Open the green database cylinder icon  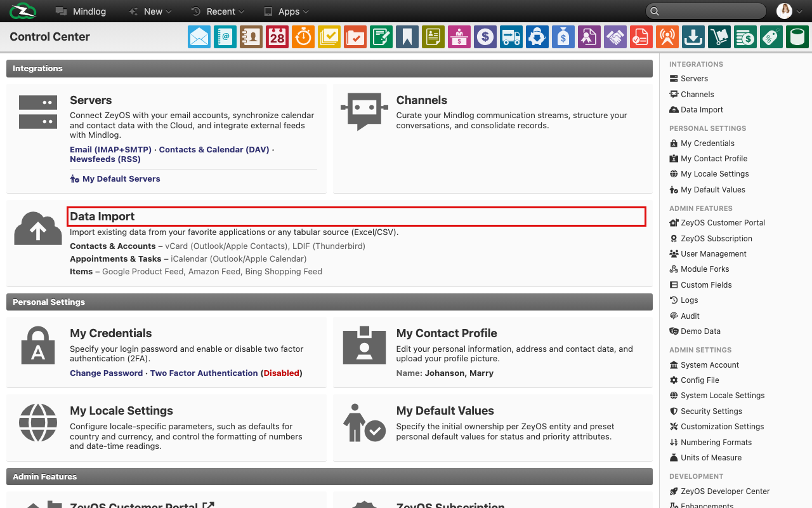point(797,37)
